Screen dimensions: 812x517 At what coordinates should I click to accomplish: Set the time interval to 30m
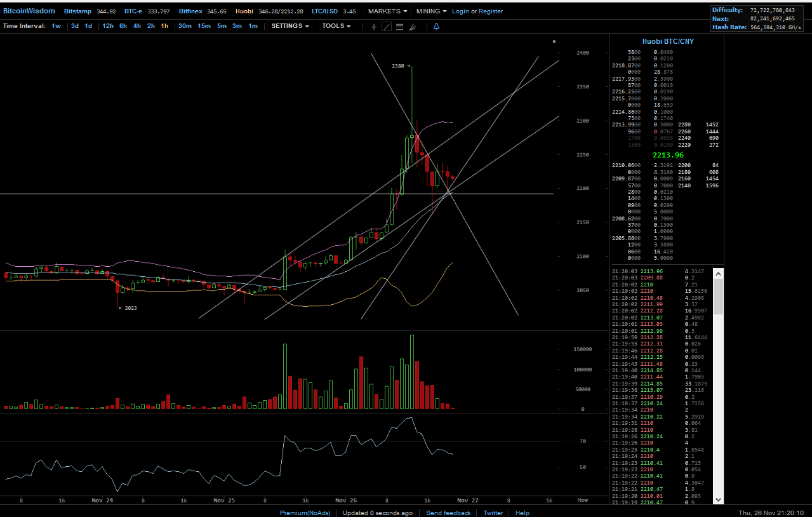185,26
